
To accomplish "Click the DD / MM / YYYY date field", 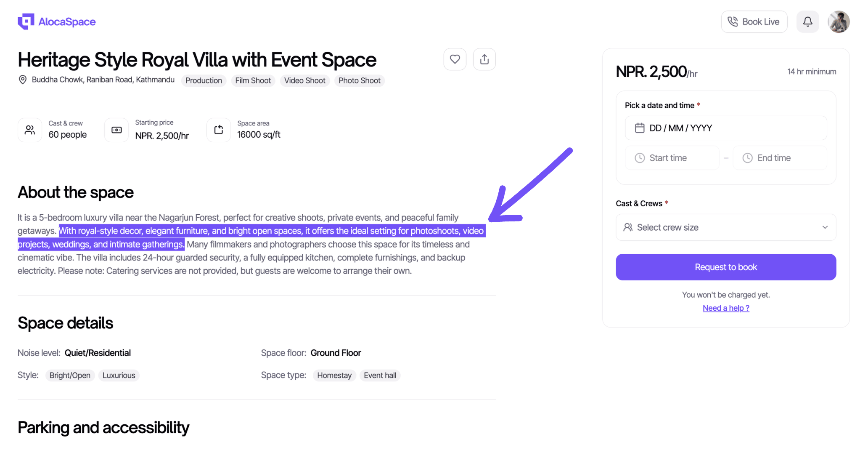I will (x=725, y=128).
